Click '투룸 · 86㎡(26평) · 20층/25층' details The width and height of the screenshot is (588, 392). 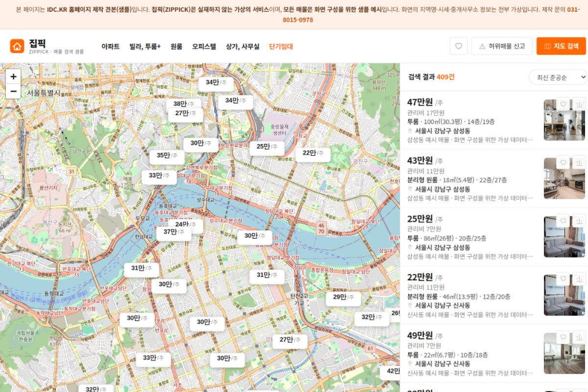coord(447,238)
